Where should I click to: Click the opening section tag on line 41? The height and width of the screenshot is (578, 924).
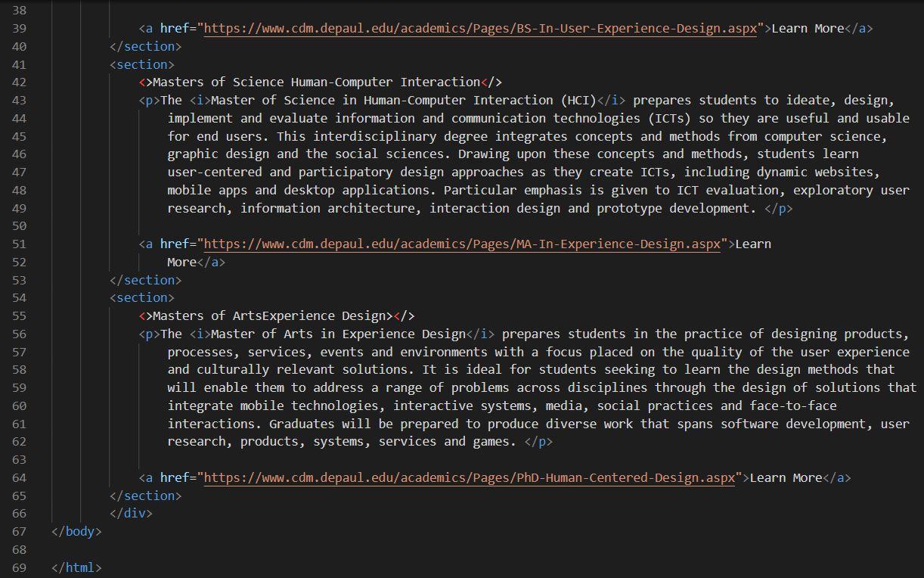141,64
